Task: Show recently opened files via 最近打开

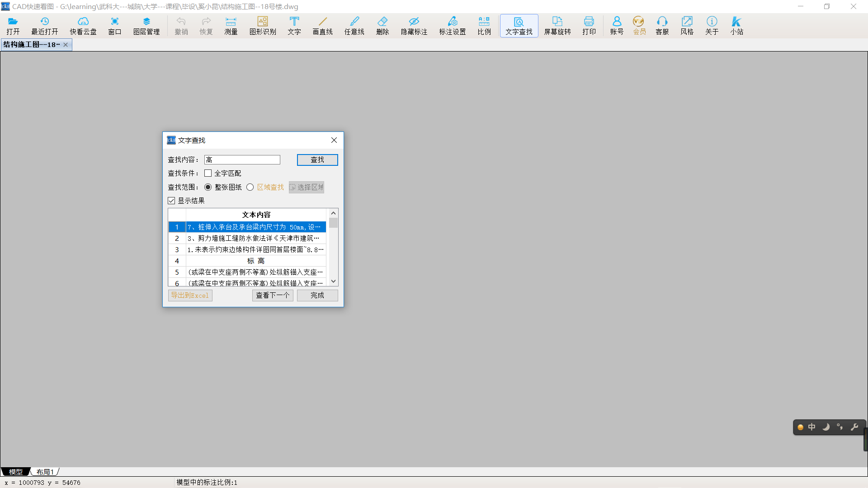Action: pyautogui.click(x=44, y=26)
